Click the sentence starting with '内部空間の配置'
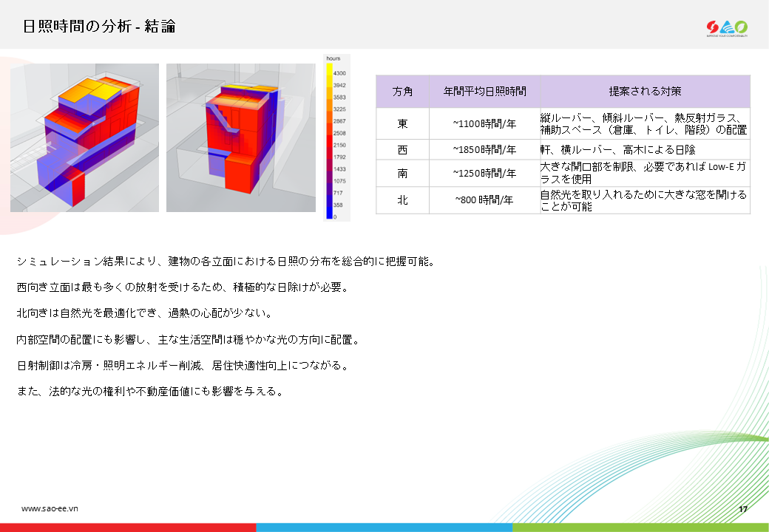This screenshot has height=532, width=769. coord(189,340)
